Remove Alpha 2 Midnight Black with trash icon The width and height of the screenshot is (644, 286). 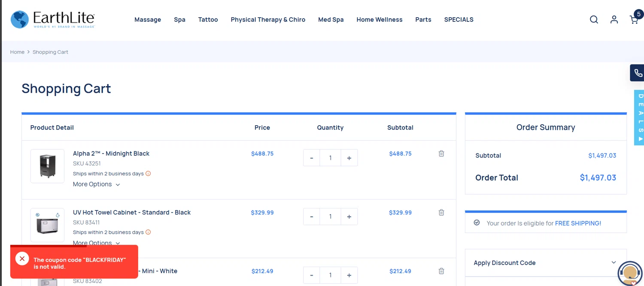point(441,154)
